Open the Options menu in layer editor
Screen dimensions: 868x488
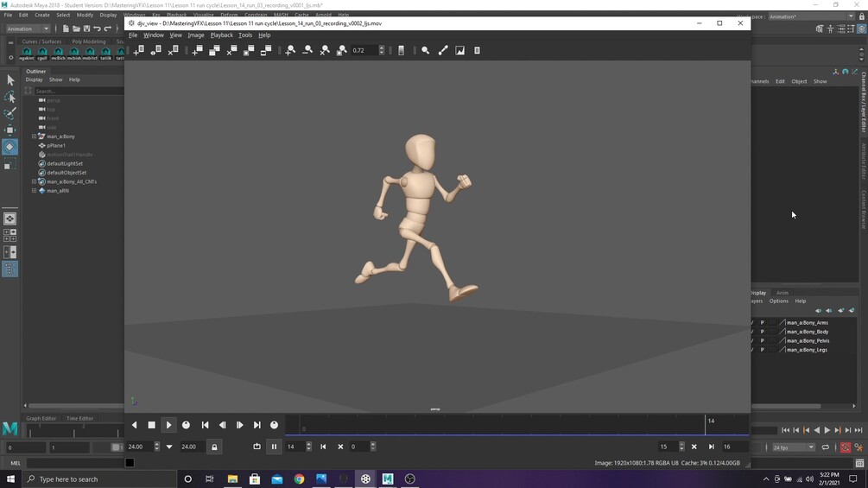pyautogui.click(x=778, y=301)
